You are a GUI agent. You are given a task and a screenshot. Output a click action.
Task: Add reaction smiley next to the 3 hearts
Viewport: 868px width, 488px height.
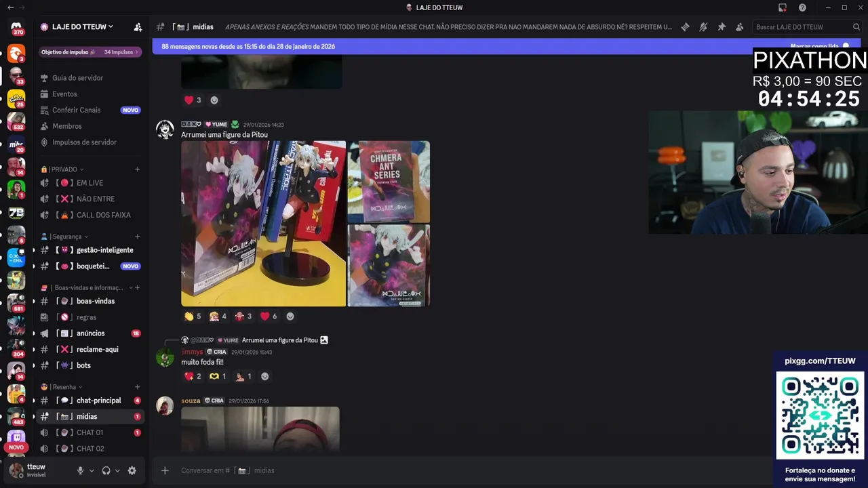214,100
